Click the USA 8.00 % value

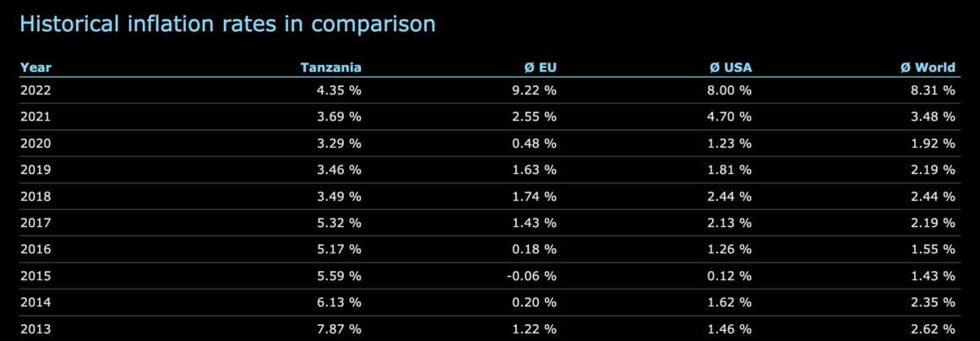[x=727, y=89]
